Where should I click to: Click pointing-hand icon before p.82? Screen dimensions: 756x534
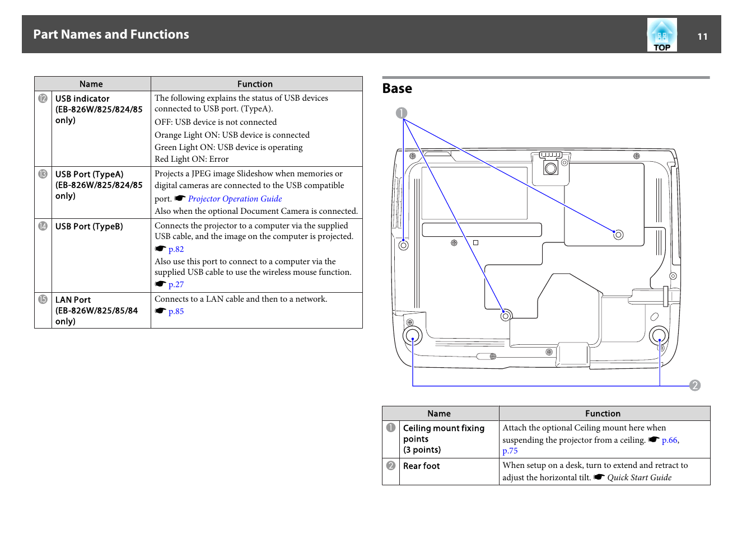coord(161,249)
